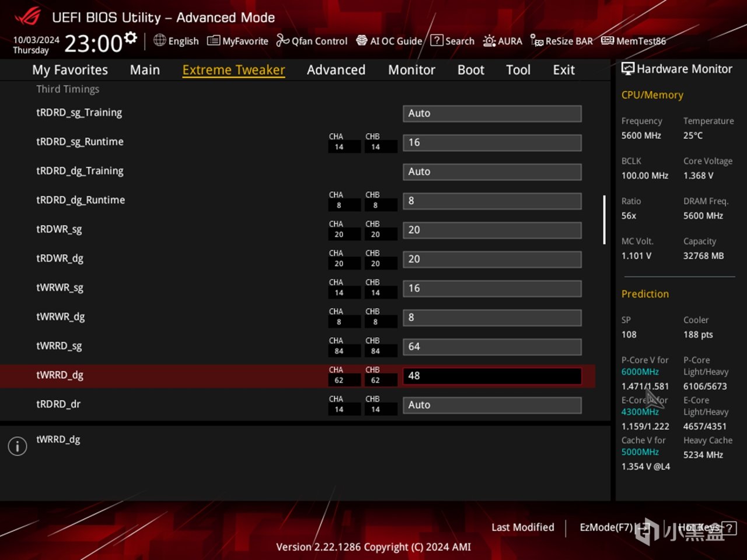Select the tWRWR_dg row label

coord(61,317)
